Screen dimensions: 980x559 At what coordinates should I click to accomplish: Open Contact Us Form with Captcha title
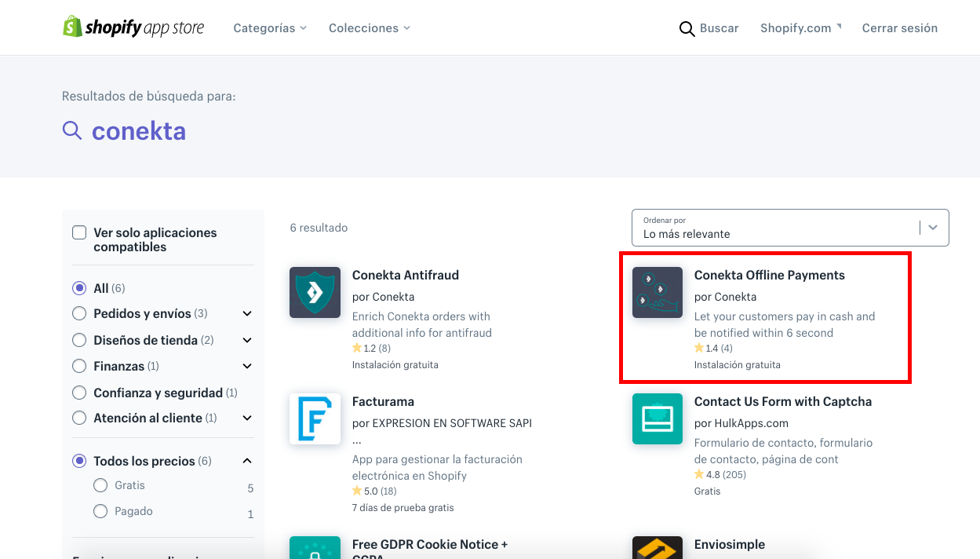tap(783, 402)
